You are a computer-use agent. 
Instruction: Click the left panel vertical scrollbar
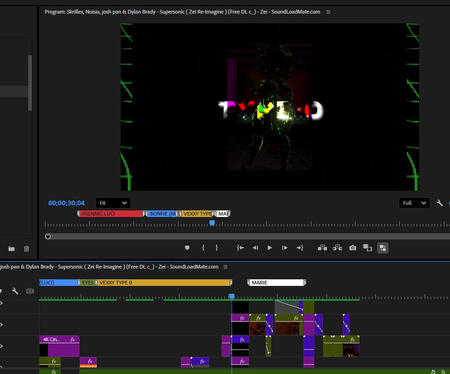(30, 83)
